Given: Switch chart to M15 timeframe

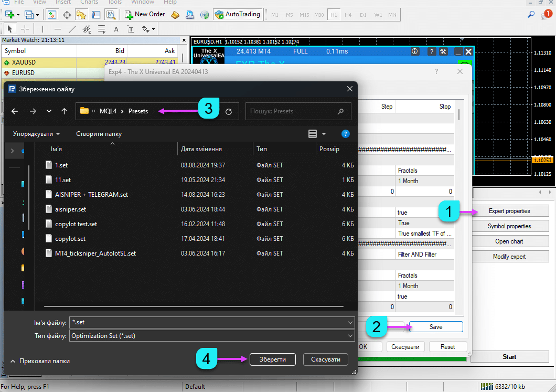Looking at the screenshot, I should (304, 15).
